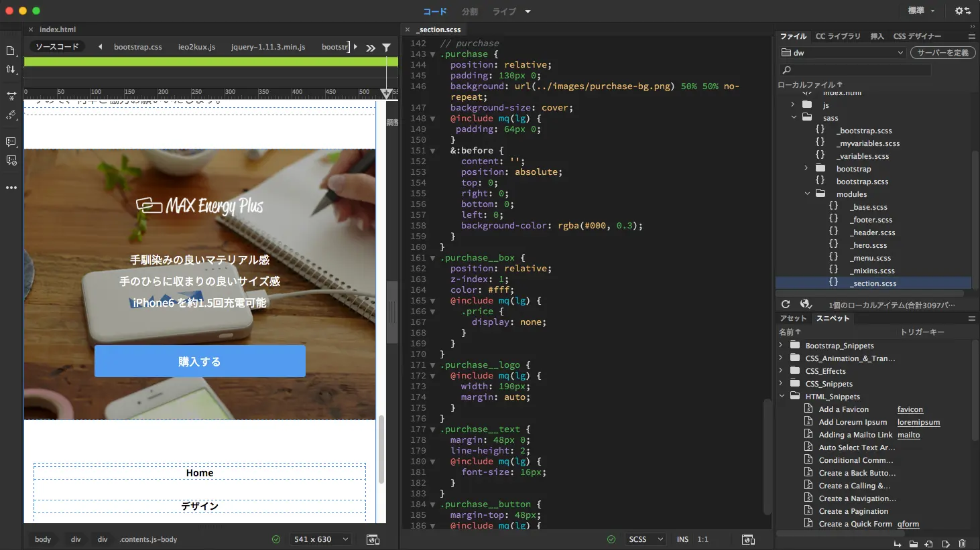Screen dimensions: 980x550
Task: Fold the .purchase__box block at line 161
Action: click(x=432, y=258)
